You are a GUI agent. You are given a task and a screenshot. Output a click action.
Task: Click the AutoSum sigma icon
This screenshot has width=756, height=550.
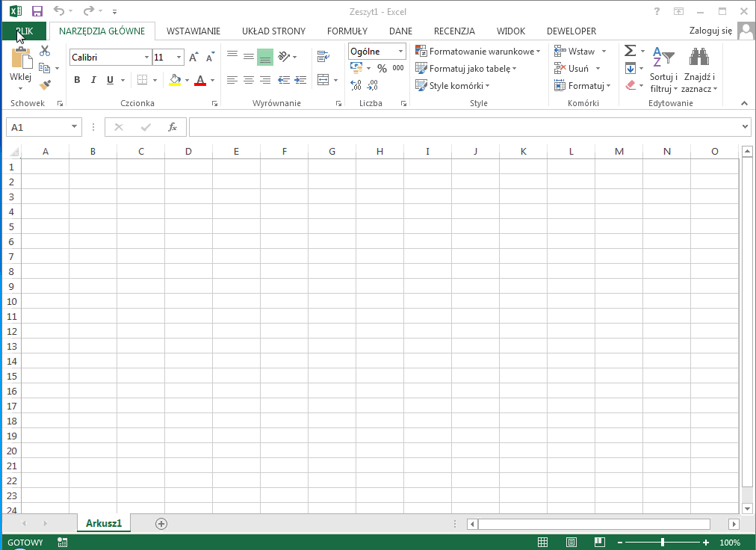(630, 51)
